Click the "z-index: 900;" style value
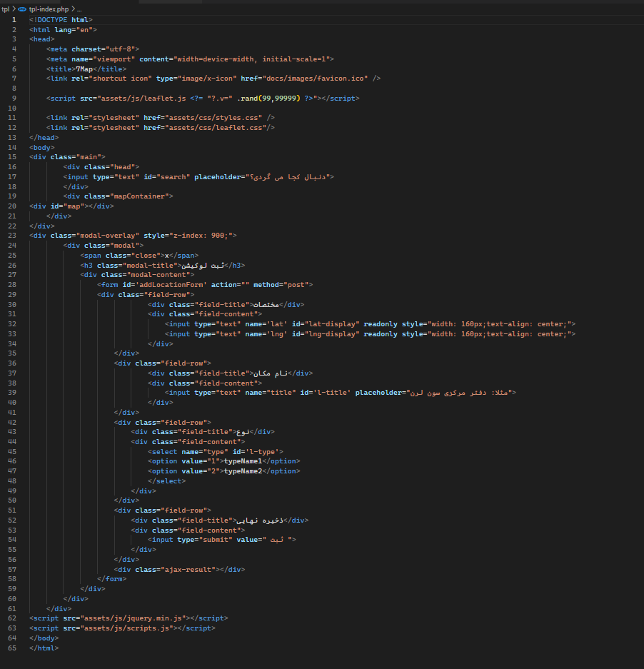Viewport: 644px width, 669px height. click(203, 236)
